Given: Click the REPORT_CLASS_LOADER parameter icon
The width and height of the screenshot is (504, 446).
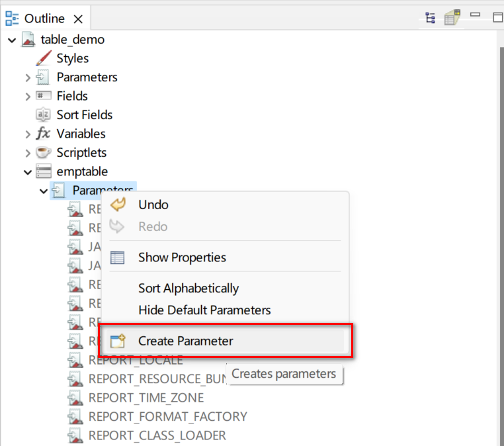Looking at the screenshot, I should (x=75, y=435).
